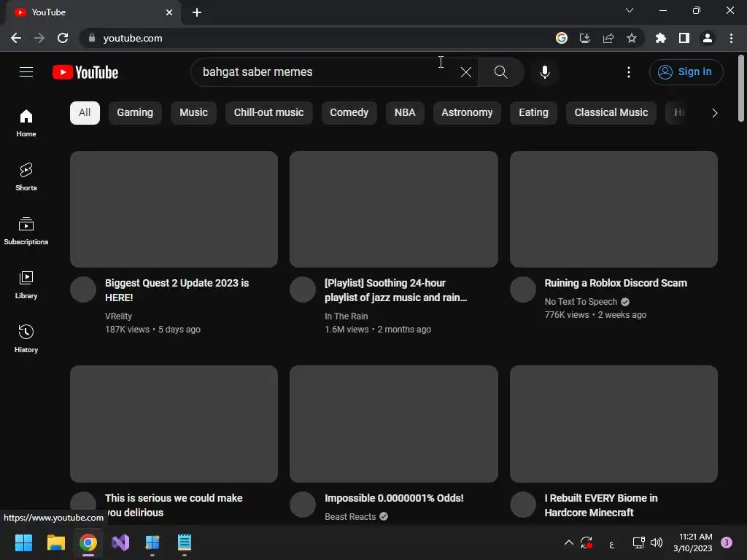Open the YouTube hamburger guide menu
The height and width of the screenshot is (560, 747).
coord(26,72)
